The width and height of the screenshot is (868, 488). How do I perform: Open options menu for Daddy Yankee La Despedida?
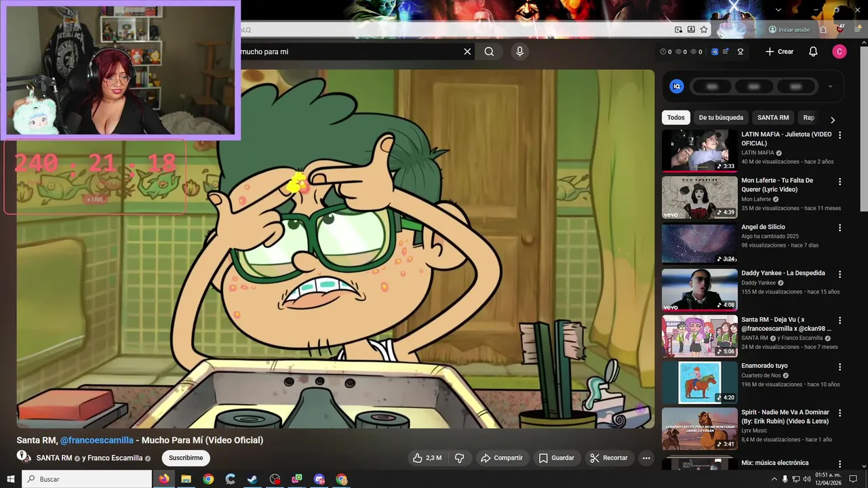[840, 274]
